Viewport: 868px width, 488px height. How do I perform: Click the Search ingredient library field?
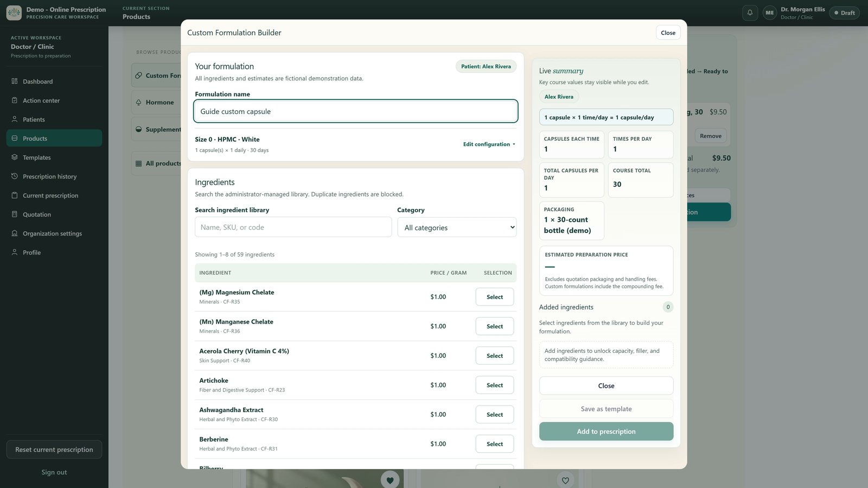point(293,227)
